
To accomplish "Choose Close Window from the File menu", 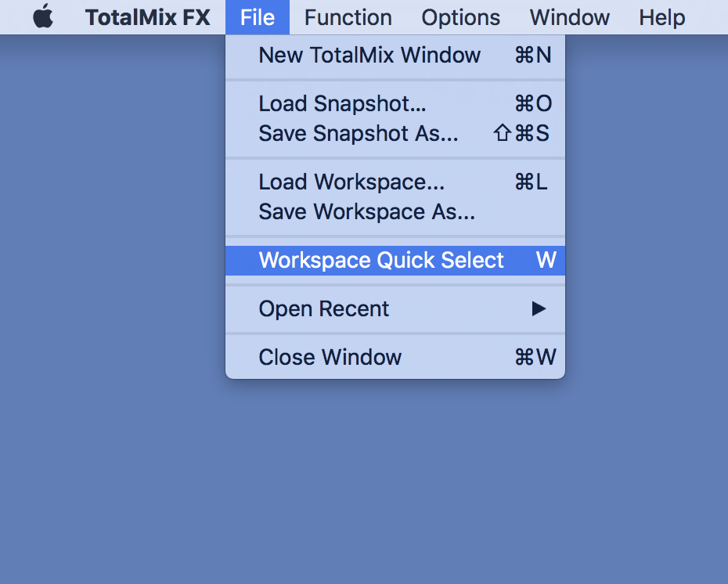I will pos(330,358).
